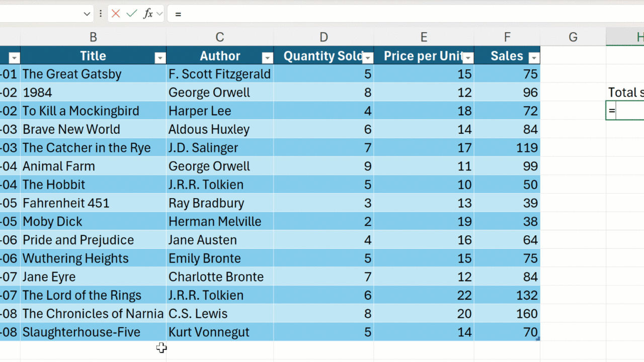Open the Quantity Sold filter dropdown
Screen dimensions: 644x362
(x=368, y=58)
